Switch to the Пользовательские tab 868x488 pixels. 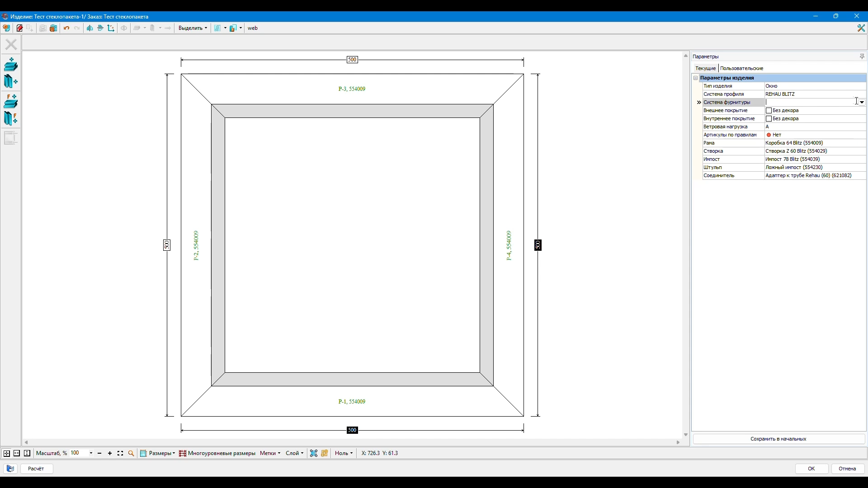click(742, 68)
